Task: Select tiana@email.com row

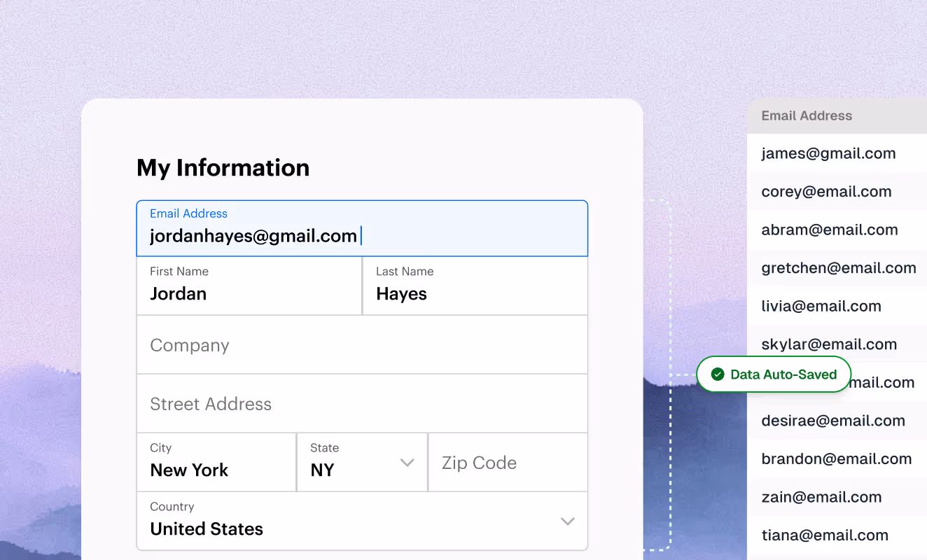Action: 837,535
